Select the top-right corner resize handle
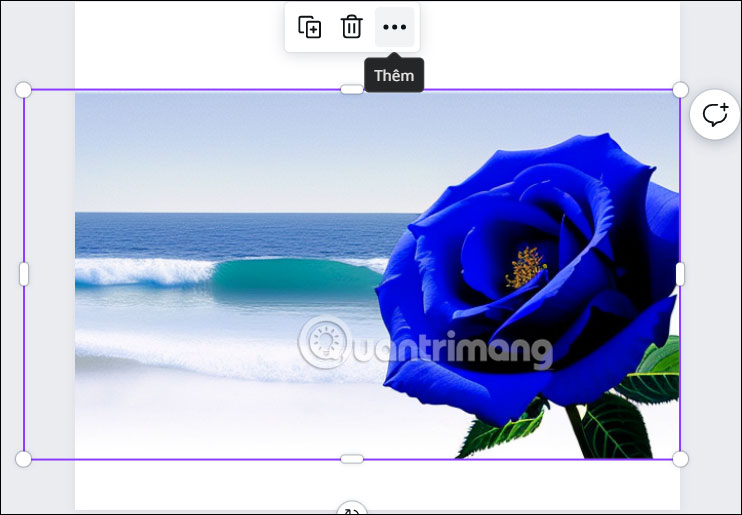 680,89
